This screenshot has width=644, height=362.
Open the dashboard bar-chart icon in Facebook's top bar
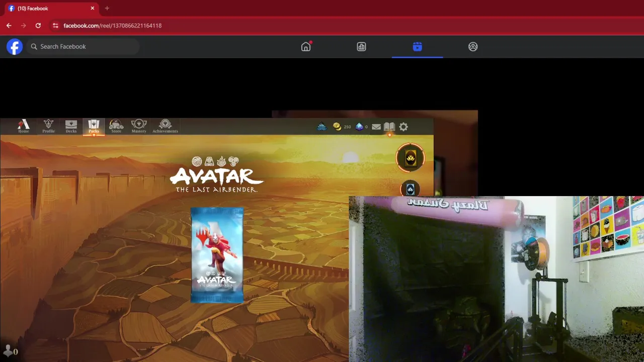361,47
